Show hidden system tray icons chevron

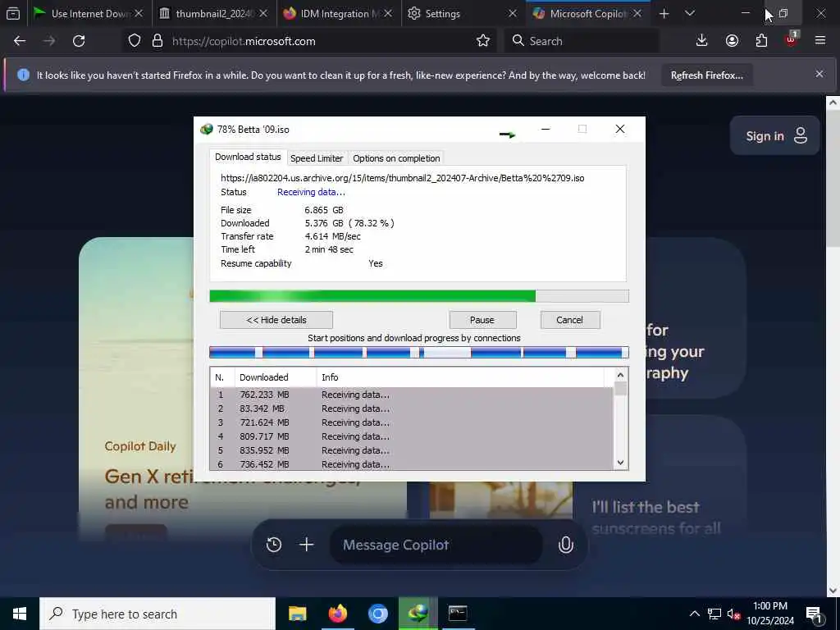coord(694,614)
